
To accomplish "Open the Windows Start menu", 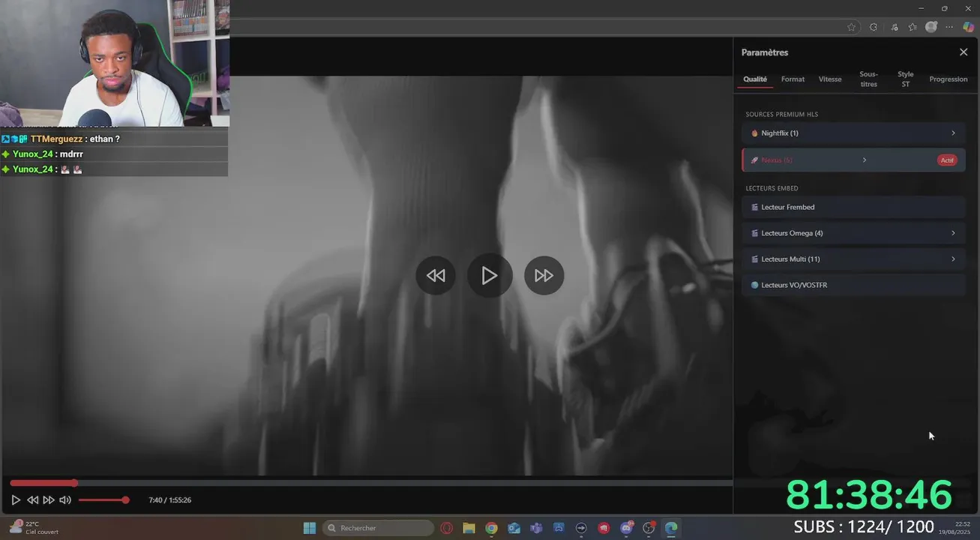I will (309, 528).
